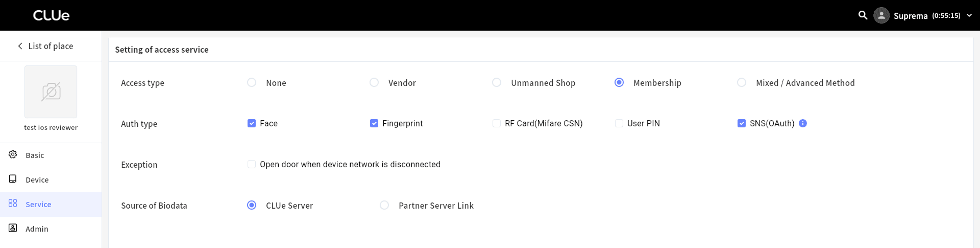Select Unmanned Shop access type
Image resolution: width=980 pixels, height=248 pixels.
tap(497, 82)
